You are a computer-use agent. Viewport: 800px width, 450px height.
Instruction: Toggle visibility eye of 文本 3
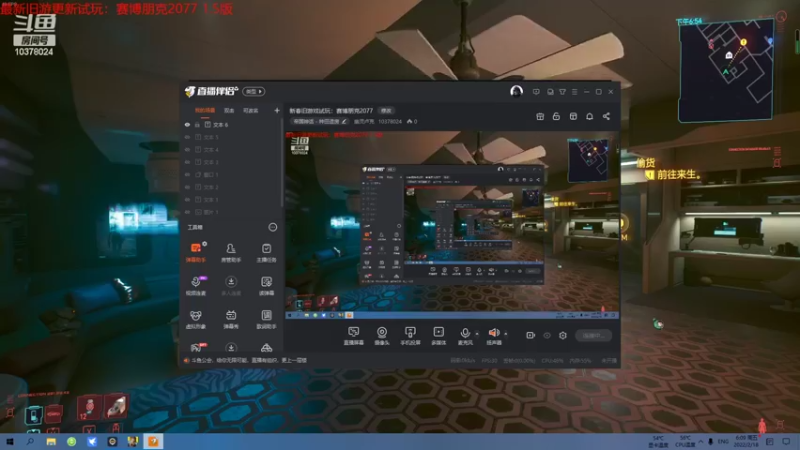point(187,162)
